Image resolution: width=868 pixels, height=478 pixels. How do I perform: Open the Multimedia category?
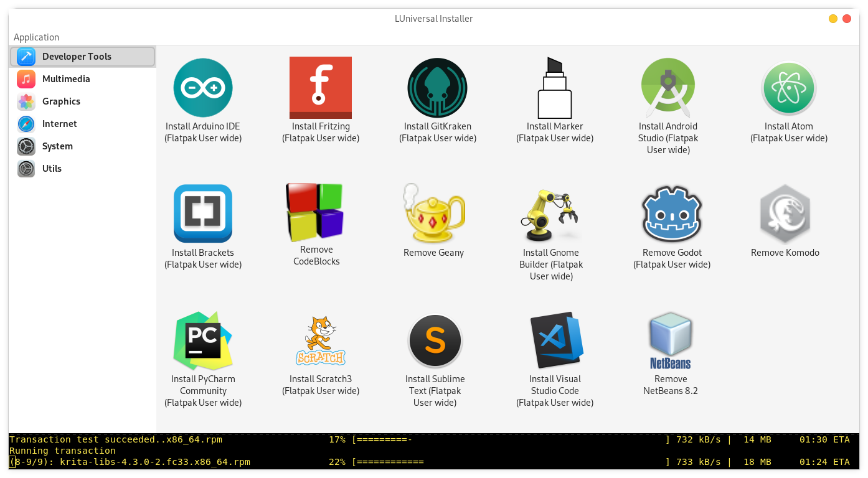point(82,79)
